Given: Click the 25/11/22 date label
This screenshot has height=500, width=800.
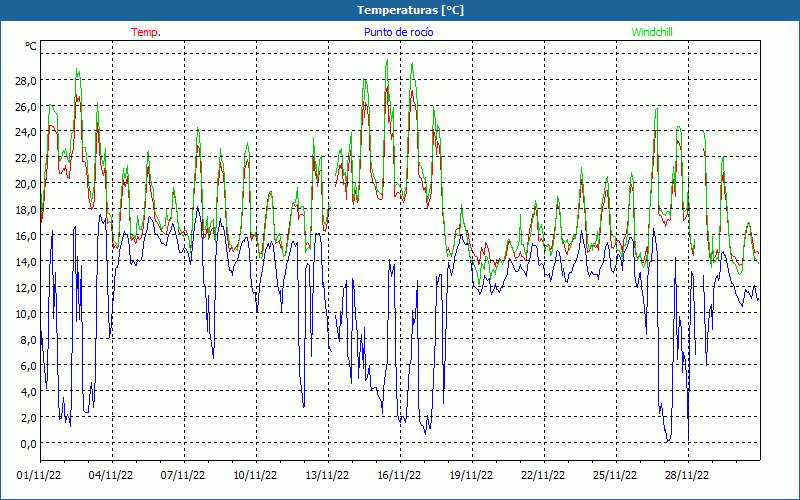Looking at the screenshot, I should pos(615,476).
